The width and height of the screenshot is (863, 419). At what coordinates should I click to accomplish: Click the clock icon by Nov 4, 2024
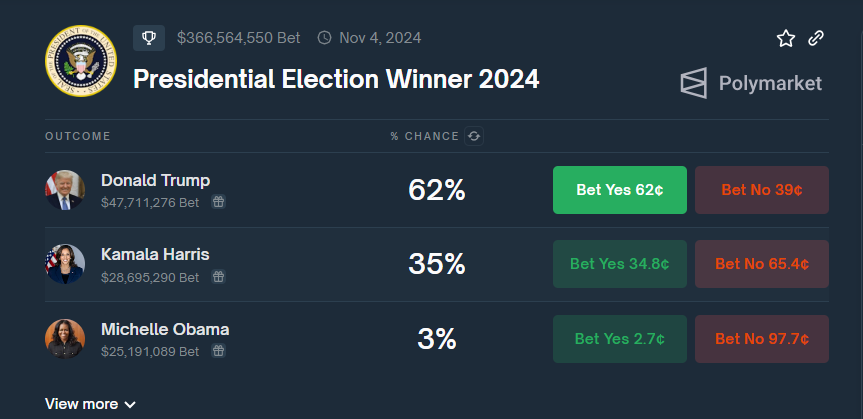(x=324, y=38)
